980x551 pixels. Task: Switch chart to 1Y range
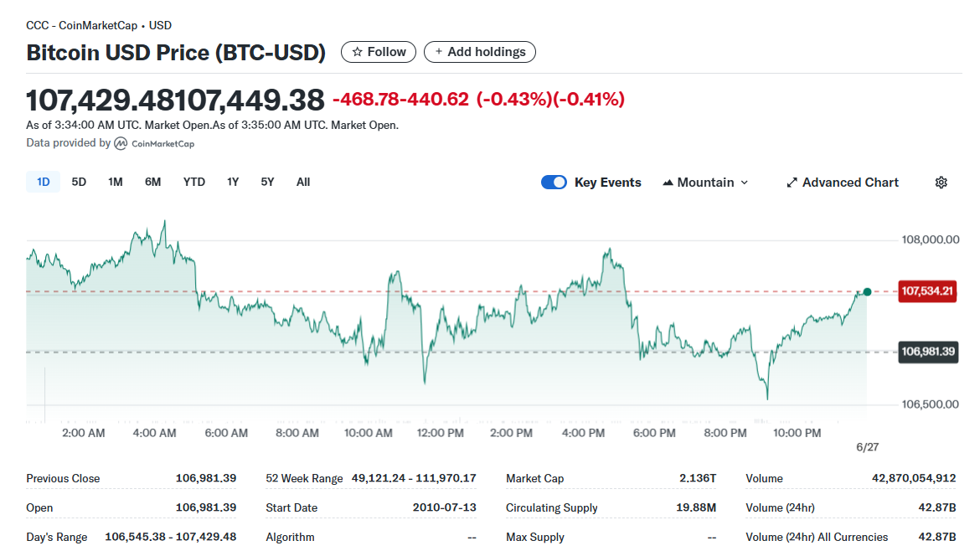pyautogui.click(x=233, y=182)
